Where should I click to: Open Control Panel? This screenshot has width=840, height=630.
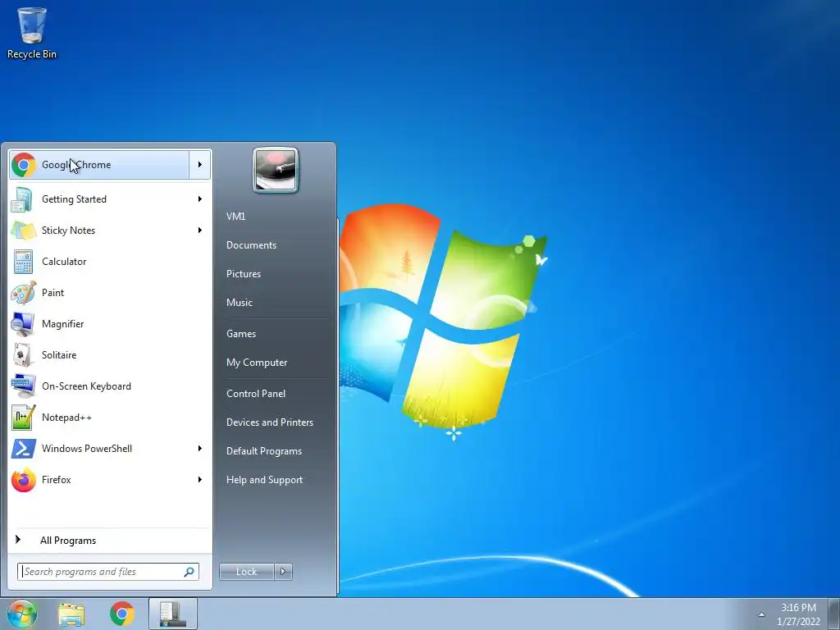tap(256, 394)
